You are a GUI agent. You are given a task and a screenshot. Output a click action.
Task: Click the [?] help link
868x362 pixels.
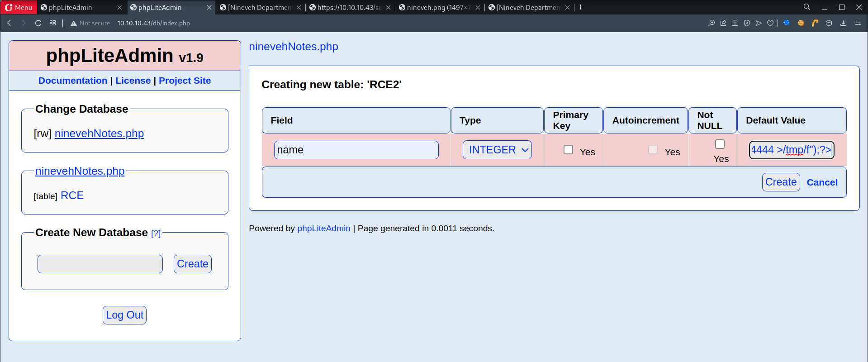point(156,233)
